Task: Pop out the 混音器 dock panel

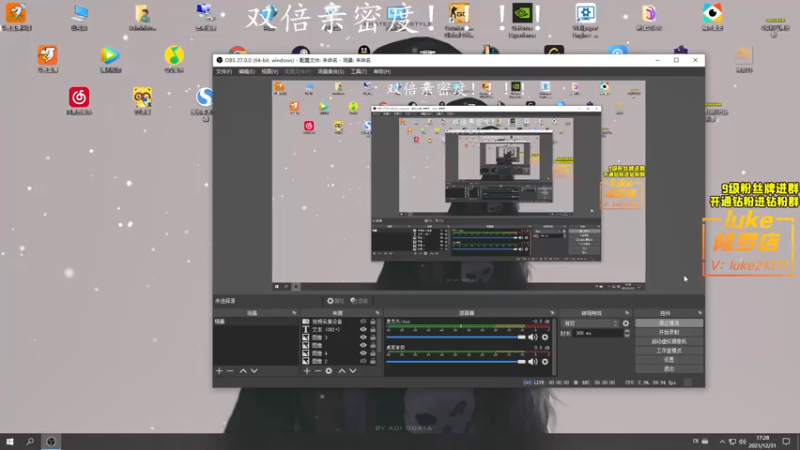Action: [552, 313]
